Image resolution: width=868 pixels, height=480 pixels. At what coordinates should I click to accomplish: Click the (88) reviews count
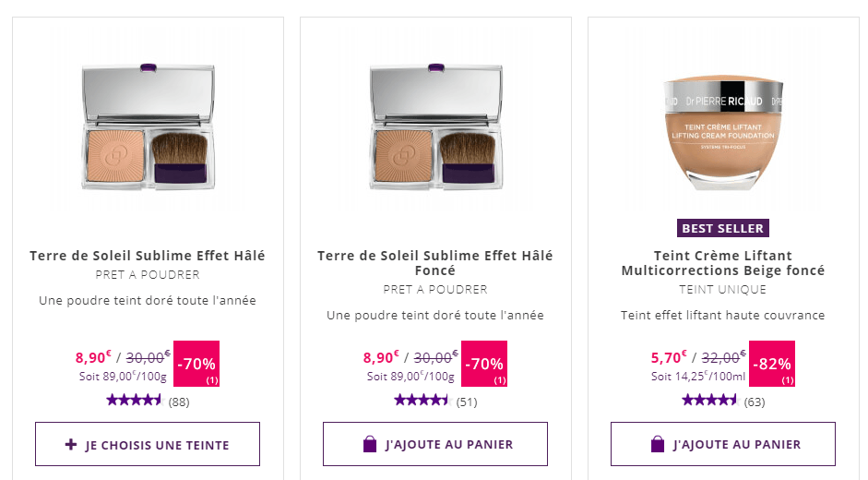pos(179,402)
